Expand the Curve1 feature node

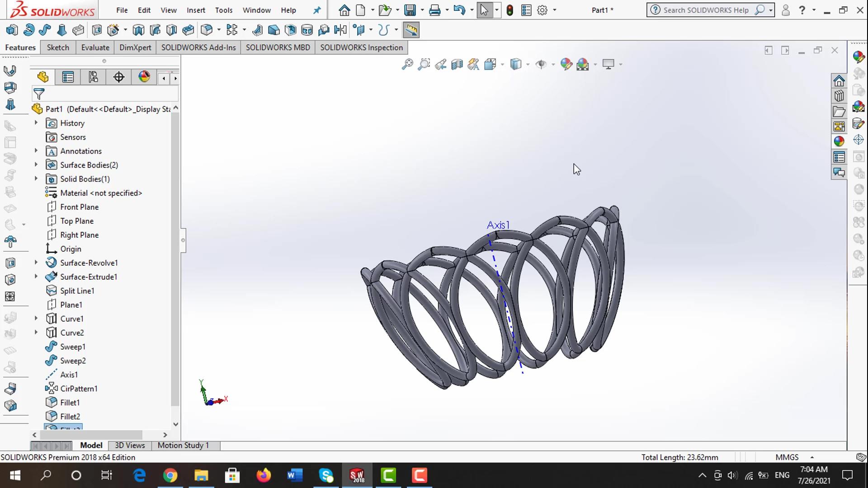36,319
